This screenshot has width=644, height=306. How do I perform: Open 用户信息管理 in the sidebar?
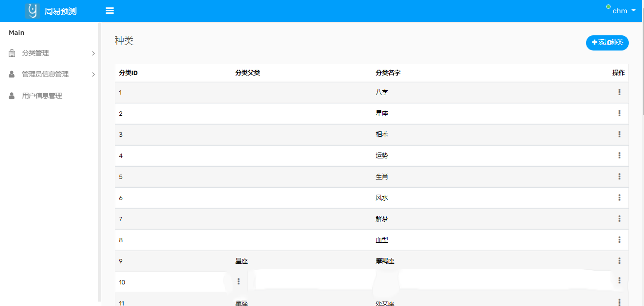click(42, 96)
